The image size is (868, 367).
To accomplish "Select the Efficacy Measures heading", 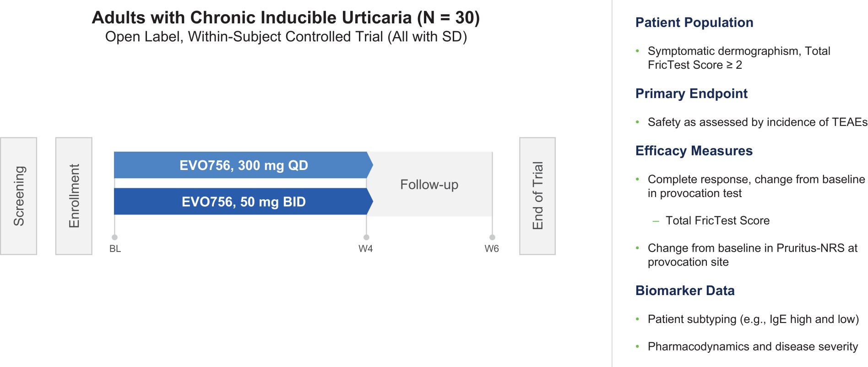I will [694, 151].
